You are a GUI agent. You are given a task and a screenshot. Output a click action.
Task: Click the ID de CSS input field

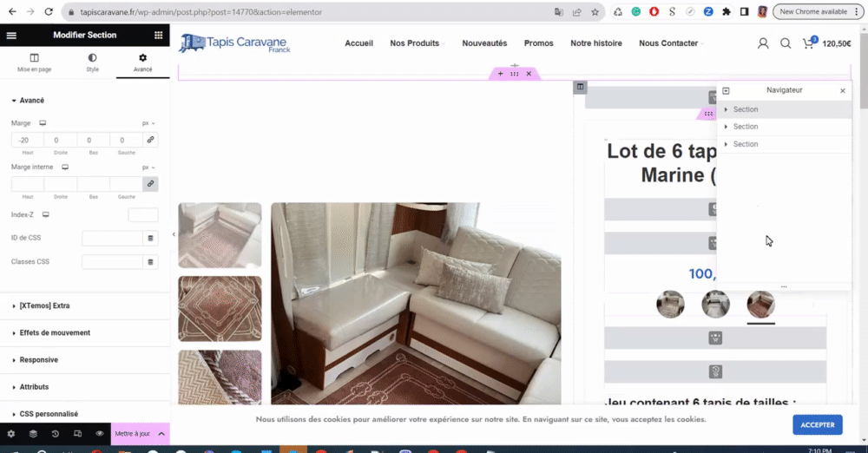coord(112,238)
